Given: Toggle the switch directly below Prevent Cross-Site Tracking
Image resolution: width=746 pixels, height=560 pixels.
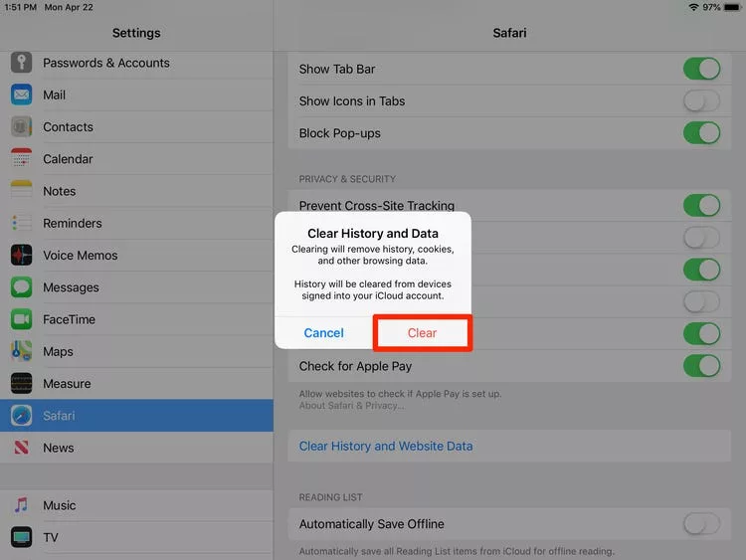Looking at the screenshot, I should pyautogui.click(x=702, y=238).
